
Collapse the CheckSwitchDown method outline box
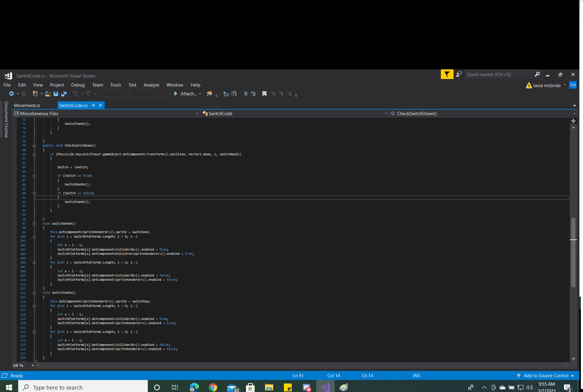(34, 146)
